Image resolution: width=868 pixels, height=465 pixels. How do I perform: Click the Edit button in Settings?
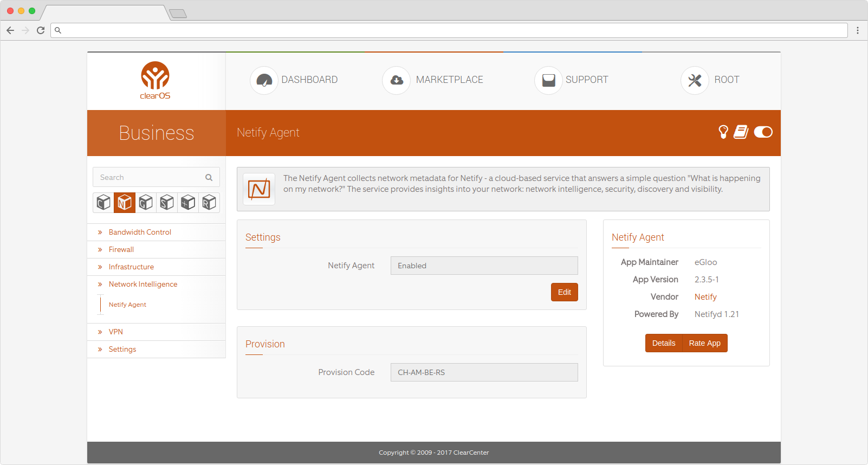coord(565,292)
